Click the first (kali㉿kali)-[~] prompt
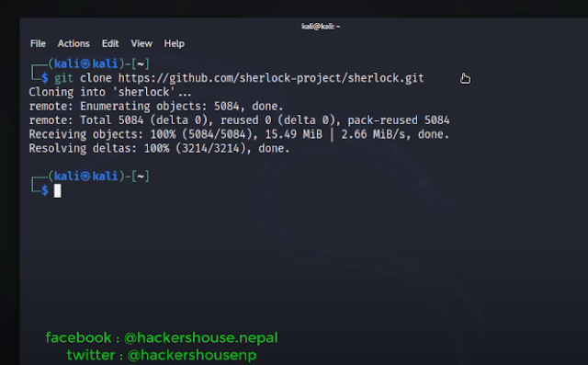Viewport: 588px width, 365px height. coord(99,63)
